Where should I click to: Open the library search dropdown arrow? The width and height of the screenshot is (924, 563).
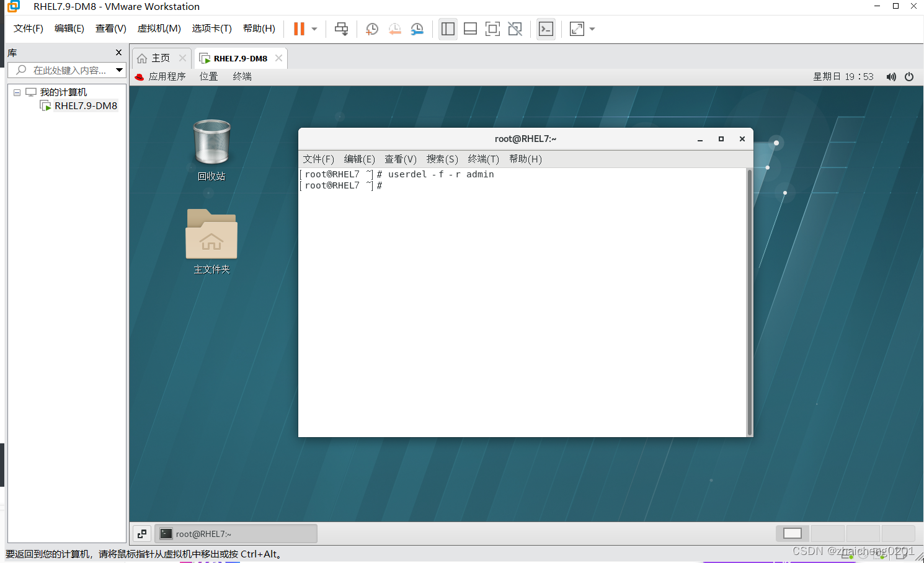pos(120,70)
